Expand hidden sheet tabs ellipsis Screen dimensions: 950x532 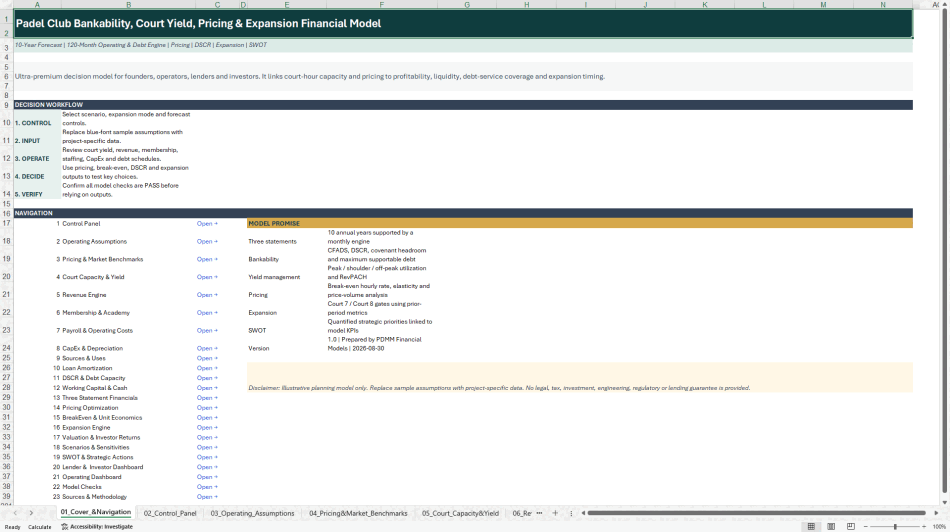click(539, 513)
